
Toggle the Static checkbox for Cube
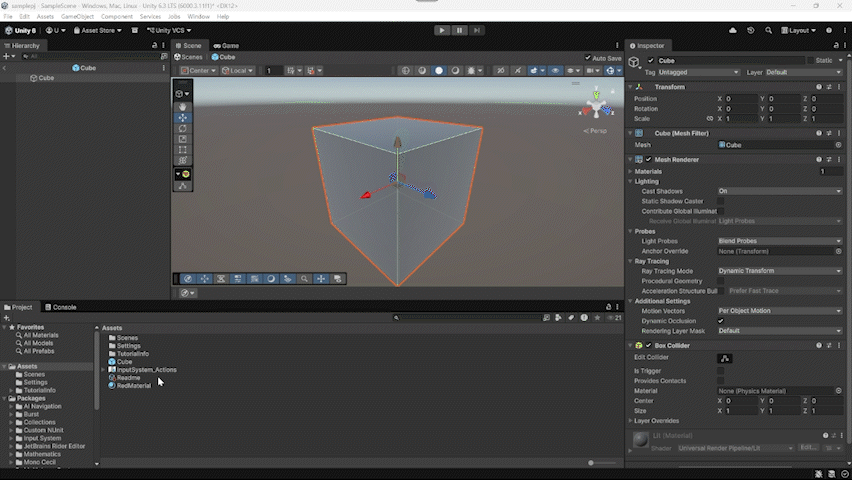(811, 60)
